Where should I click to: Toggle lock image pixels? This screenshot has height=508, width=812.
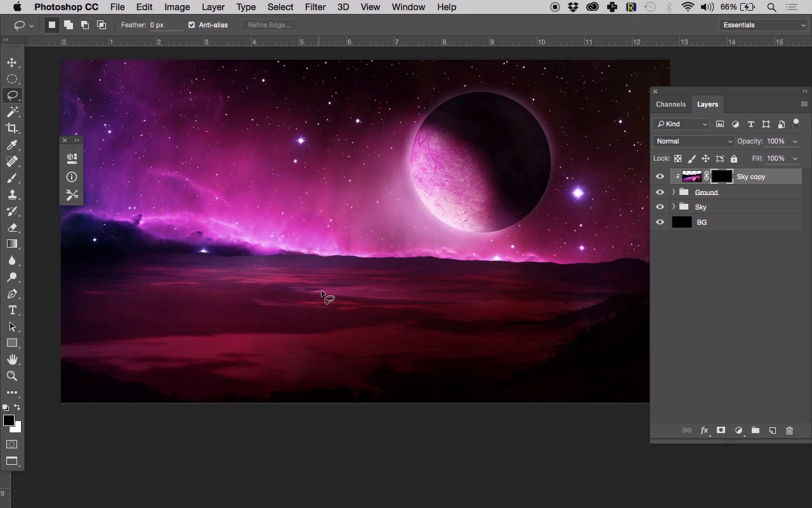tap(692, 159)
